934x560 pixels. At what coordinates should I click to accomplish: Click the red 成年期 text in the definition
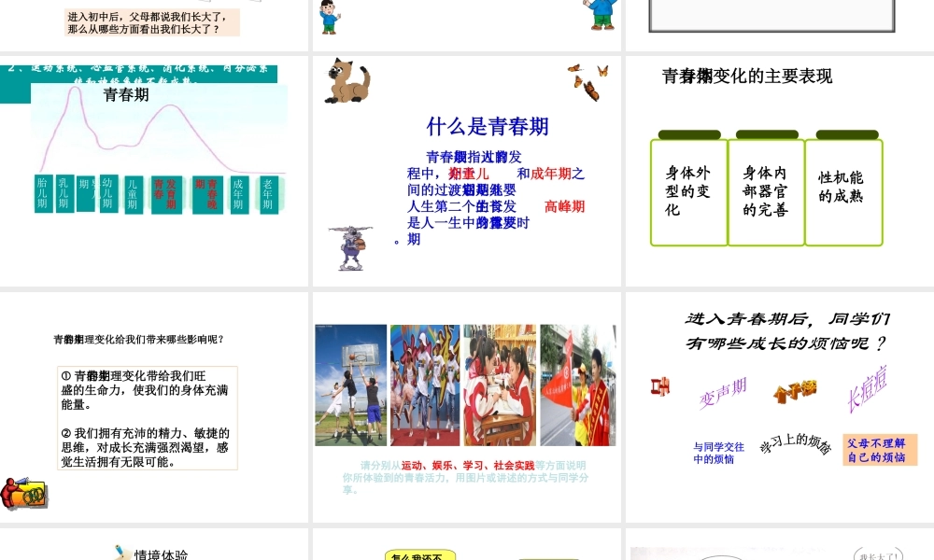click(551, 174)
